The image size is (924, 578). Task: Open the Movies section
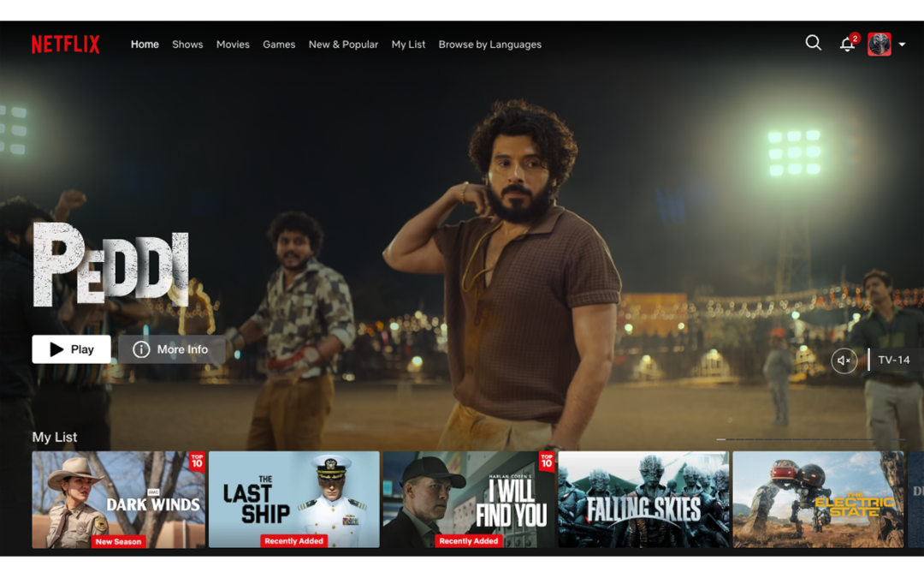coord(233,45)
